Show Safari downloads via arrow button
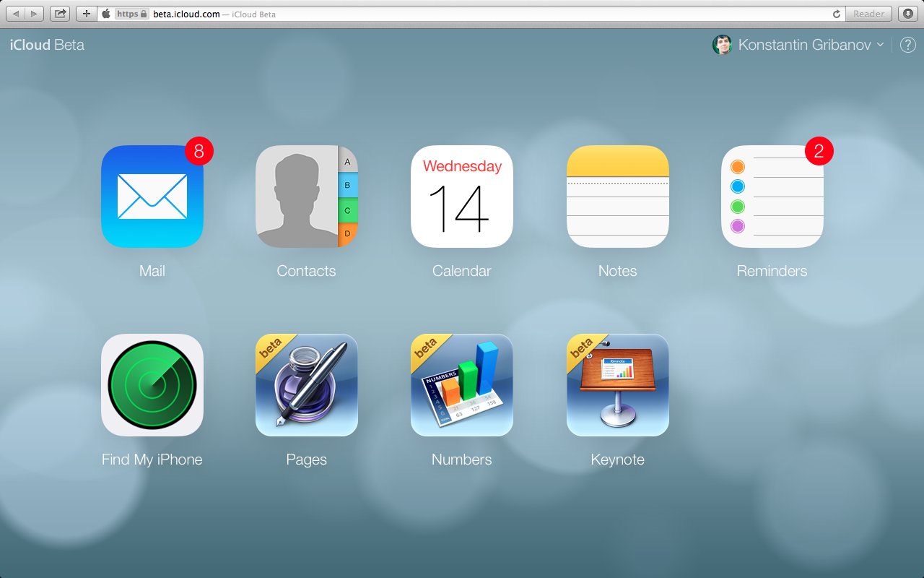This screenshot has height=578, width=924. point(907,14)
